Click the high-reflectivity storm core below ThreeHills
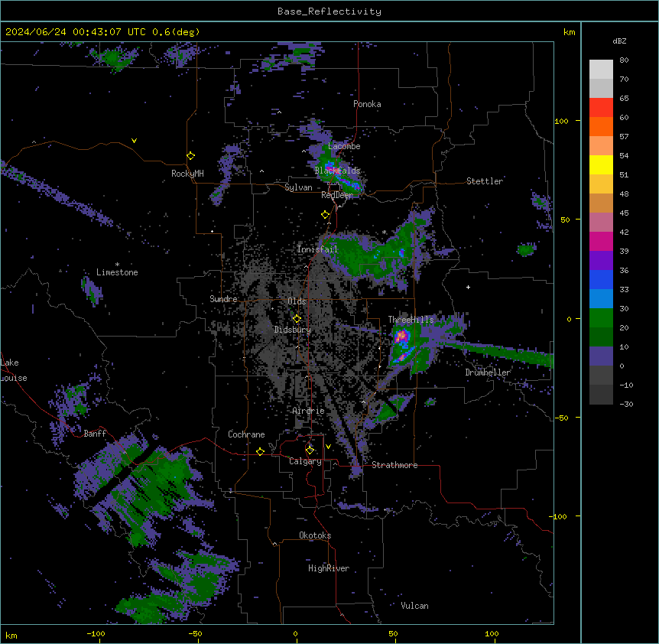The height and width of the screenshot is (644, 659). coord(401,337)
